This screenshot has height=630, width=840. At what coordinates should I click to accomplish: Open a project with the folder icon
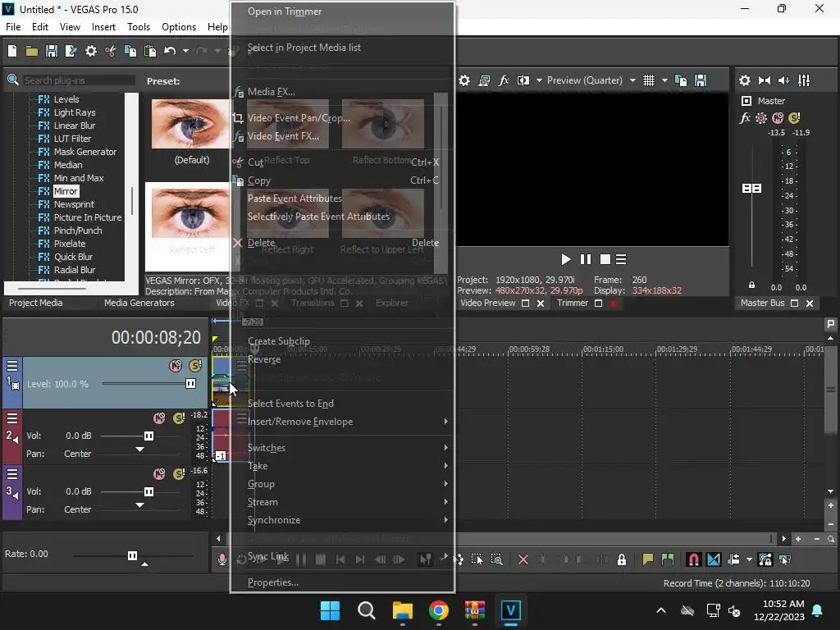click(x=32, y=51)
